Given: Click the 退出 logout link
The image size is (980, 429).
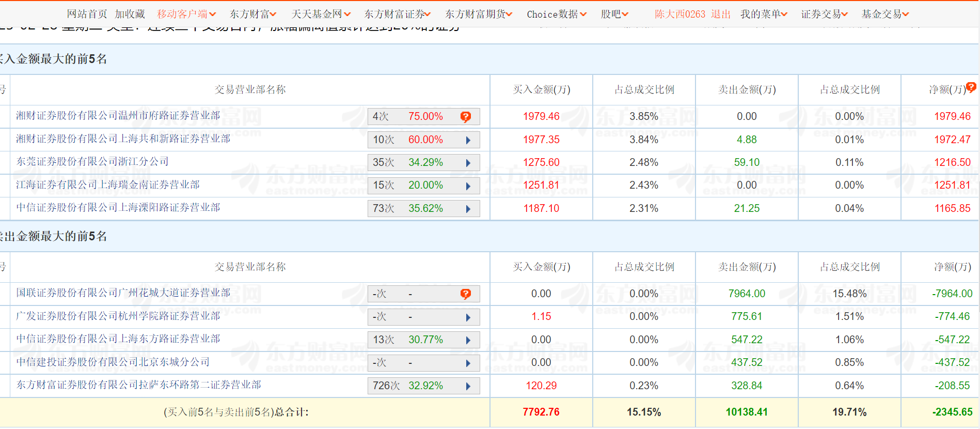Looking at the screenshot, I should [x=720, y=14].
